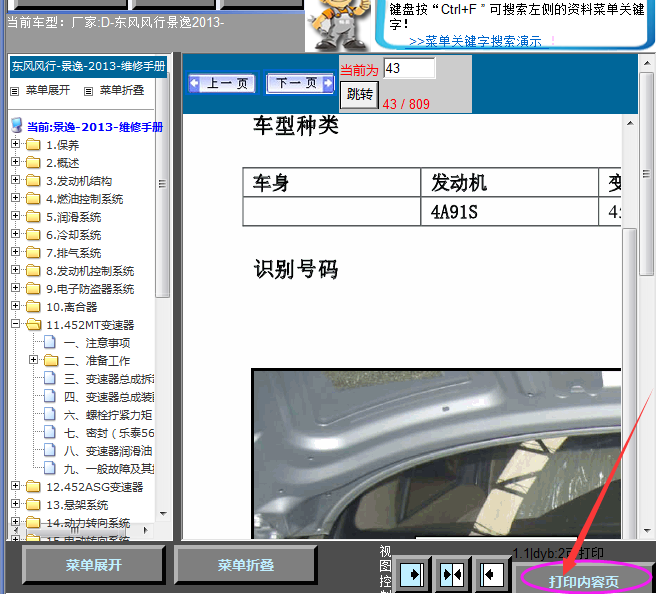Select the 当前:景逸-2013-维修手册 root item

[x=95, y=127]
